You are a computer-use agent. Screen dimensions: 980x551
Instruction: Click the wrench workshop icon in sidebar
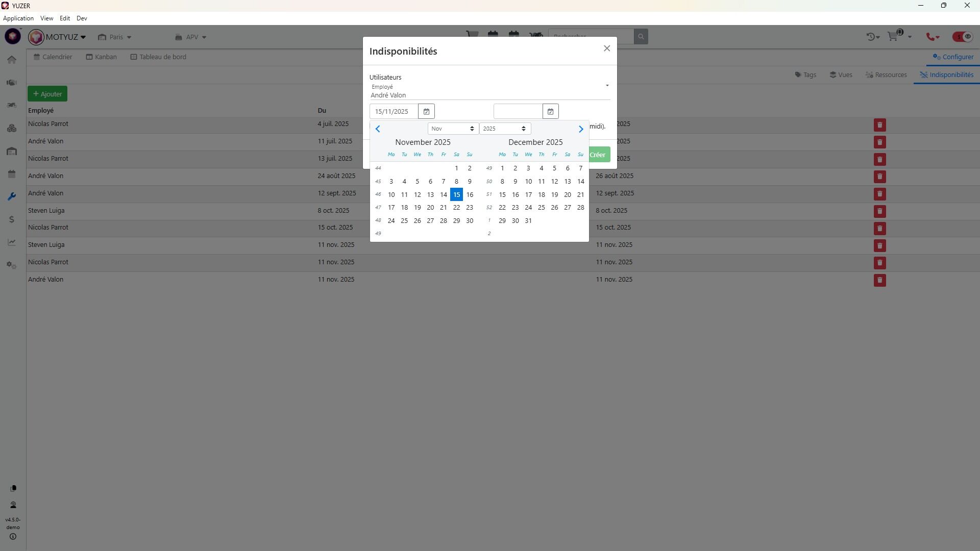coord(12,197)
